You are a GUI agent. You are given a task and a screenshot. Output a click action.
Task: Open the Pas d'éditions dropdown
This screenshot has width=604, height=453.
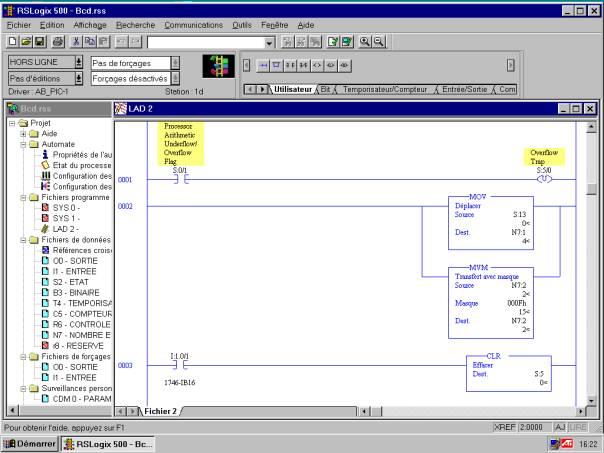(79, 79)
